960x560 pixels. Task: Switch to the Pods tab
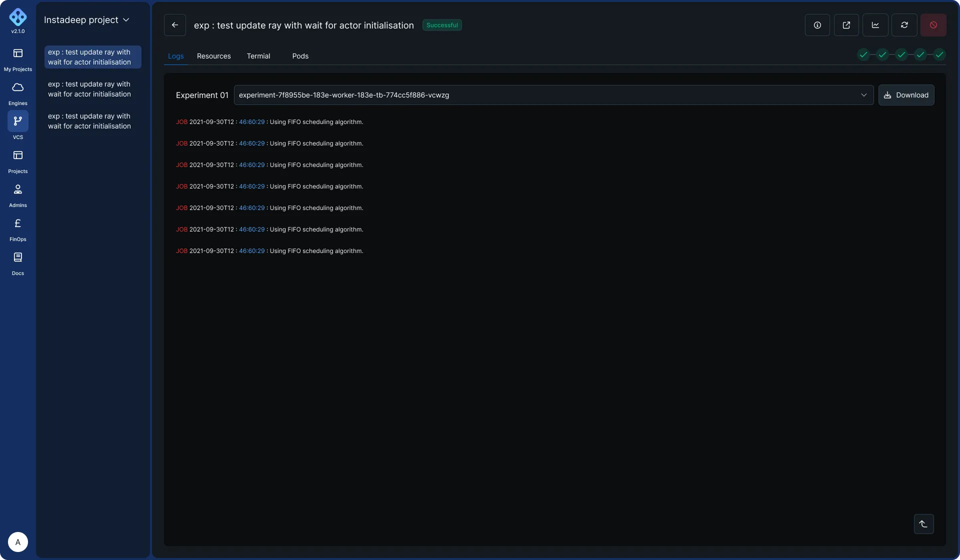(300, 56)
